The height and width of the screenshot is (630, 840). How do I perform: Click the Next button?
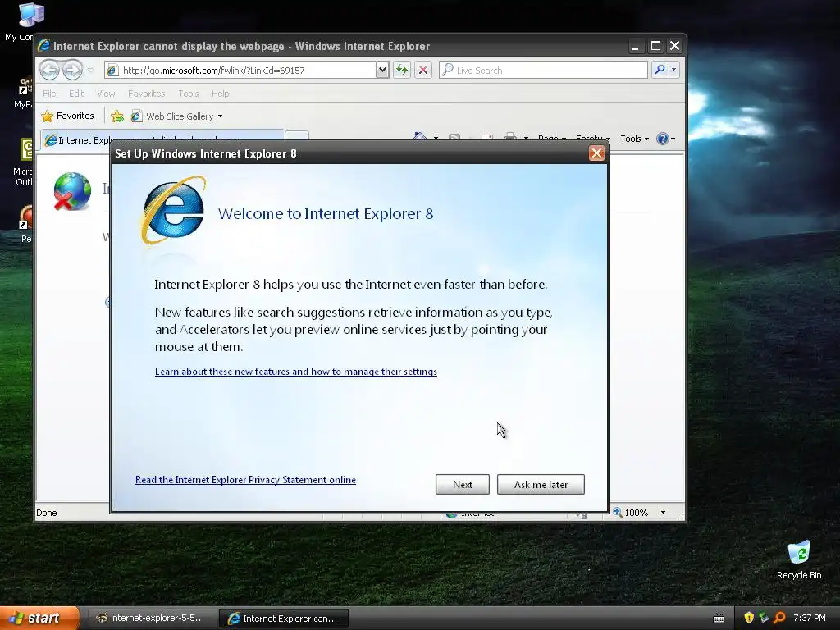click(x=463, y=484)
